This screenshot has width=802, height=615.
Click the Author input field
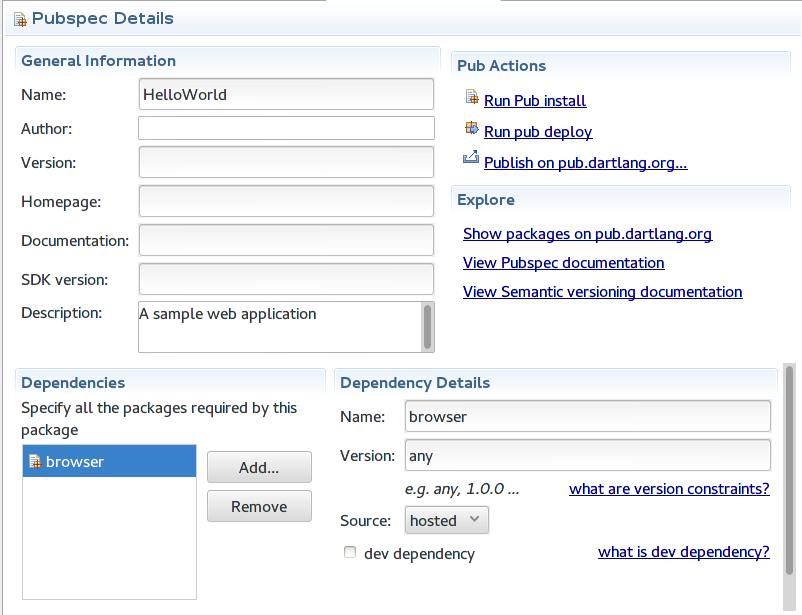[286, 128]
